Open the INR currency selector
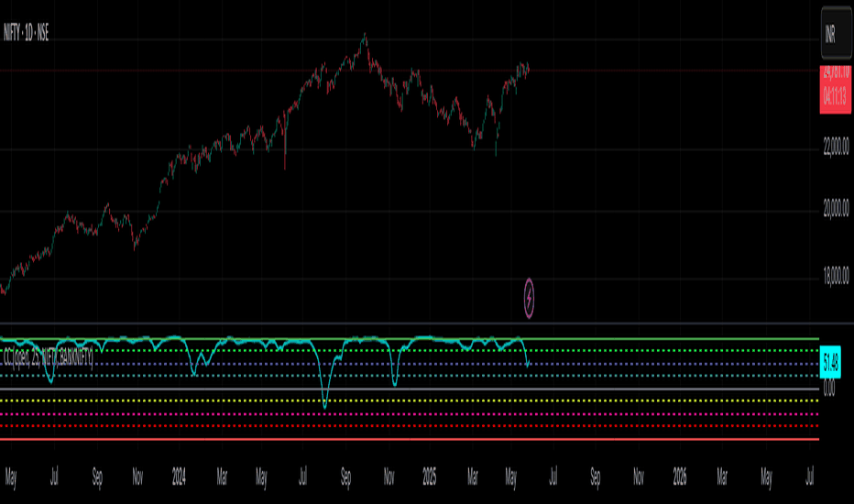Image resolution: width=854 pixels, height=504 pixels. coord(836,34)
